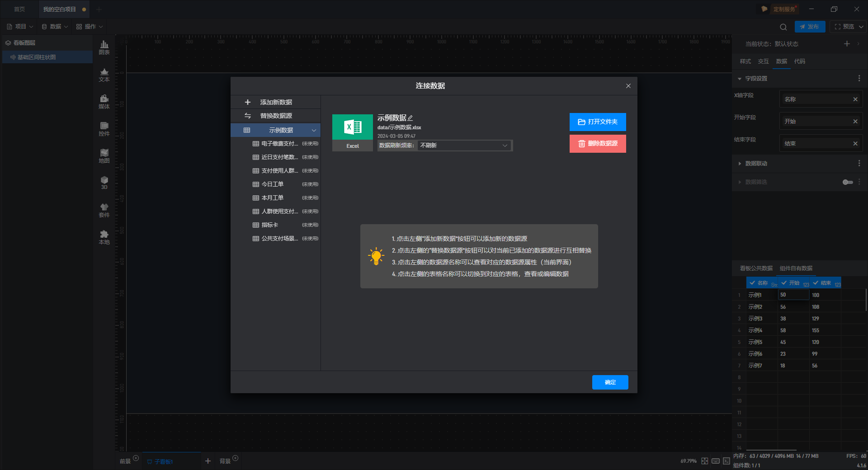Collapse the 示例数据 data source tree node

pos(314,130)
